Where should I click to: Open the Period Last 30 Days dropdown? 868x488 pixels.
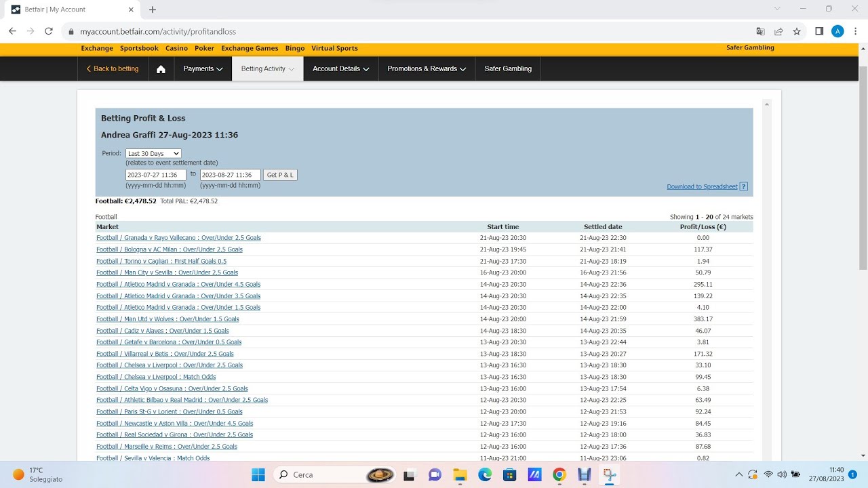coord(153,153)
